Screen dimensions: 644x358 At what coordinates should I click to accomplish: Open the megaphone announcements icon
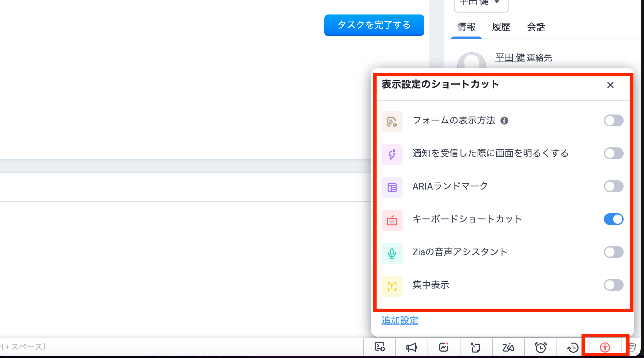tap(411, 347)
